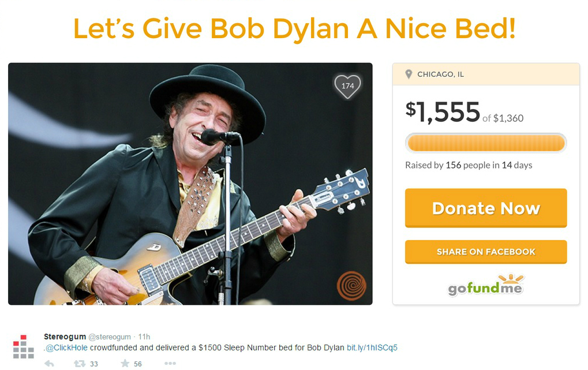Click the Donate Now button

(486, 208)
